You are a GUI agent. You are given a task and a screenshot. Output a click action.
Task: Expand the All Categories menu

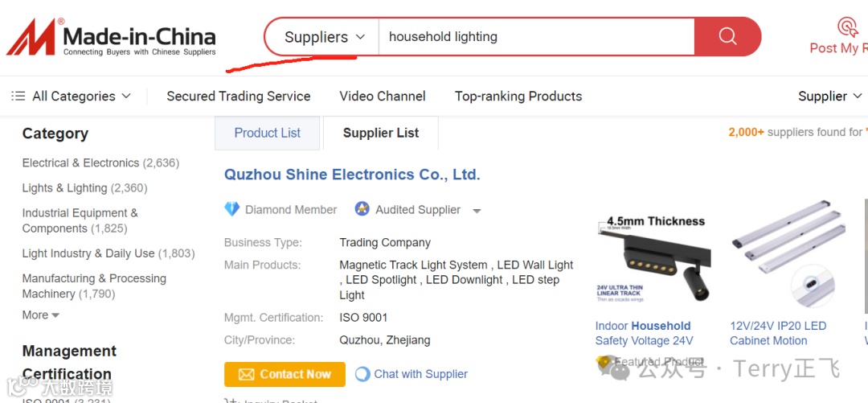pyautogui.click(x=73, y=97)
